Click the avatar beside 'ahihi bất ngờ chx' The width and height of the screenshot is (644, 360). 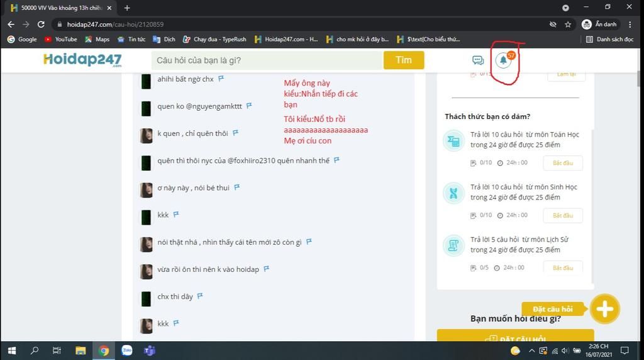pos(146,81)
